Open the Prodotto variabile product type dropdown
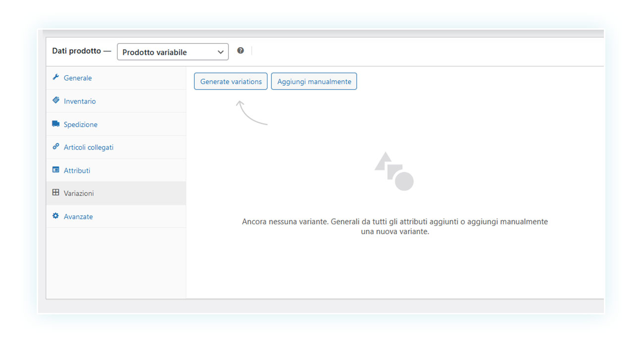Image resolution: width=644 pixels, height=356 pixels. tap(173, 52)
